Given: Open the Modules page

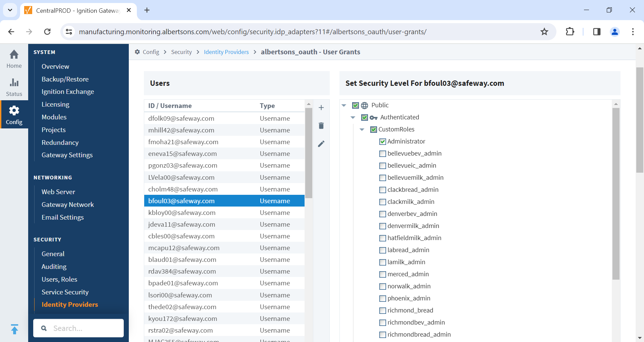Looking at the screenshot, I should coord(54,117).
